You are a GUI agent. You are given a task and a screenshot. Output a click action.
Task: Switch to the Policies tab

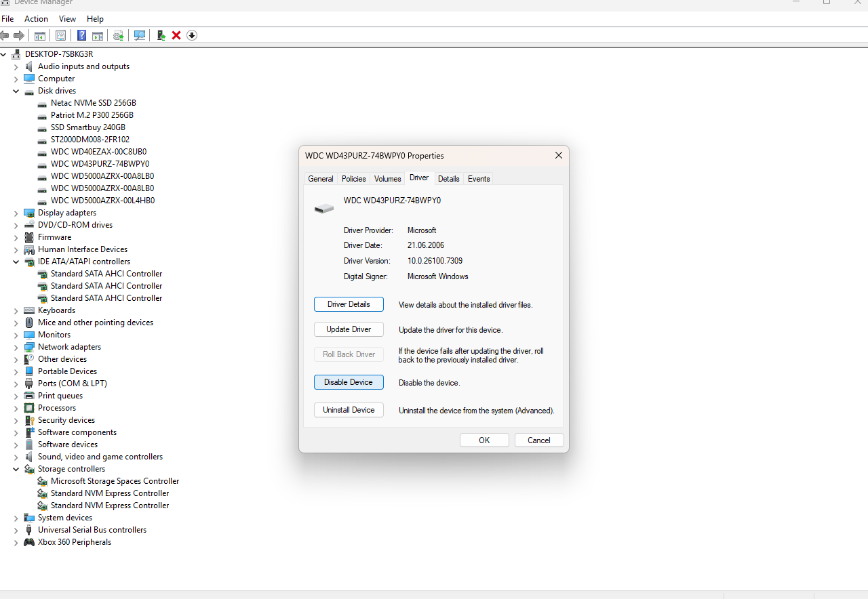tap(353, 179)
